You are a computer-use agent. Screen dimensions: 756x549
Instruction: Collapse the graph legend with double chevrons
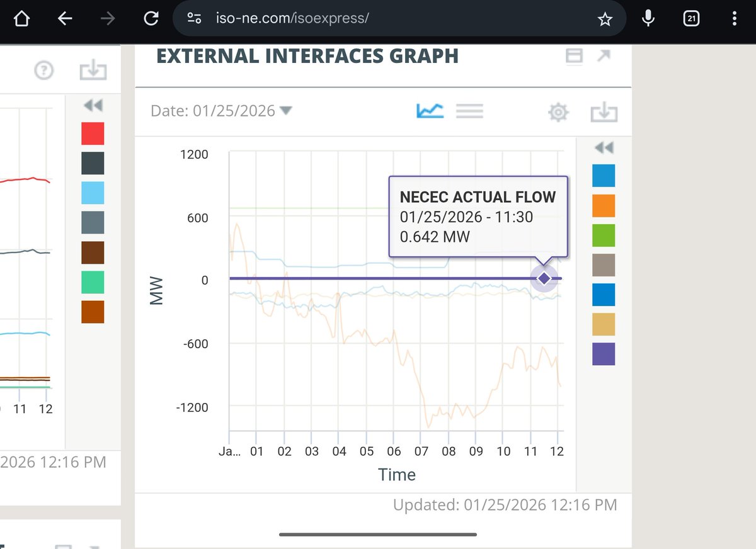point(604,147)
